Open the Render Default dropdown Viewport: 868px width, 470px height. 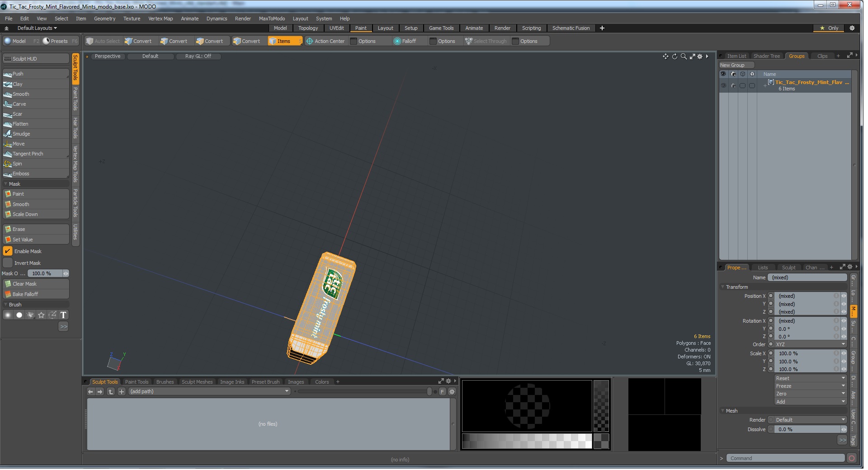[x=811, y=420]
